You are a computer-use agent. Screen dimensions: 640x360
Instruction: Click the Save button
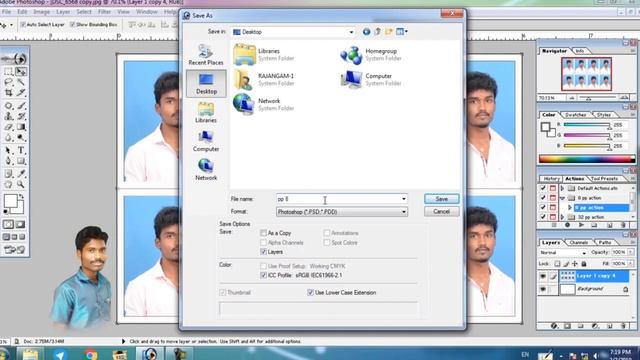point(441,199)
